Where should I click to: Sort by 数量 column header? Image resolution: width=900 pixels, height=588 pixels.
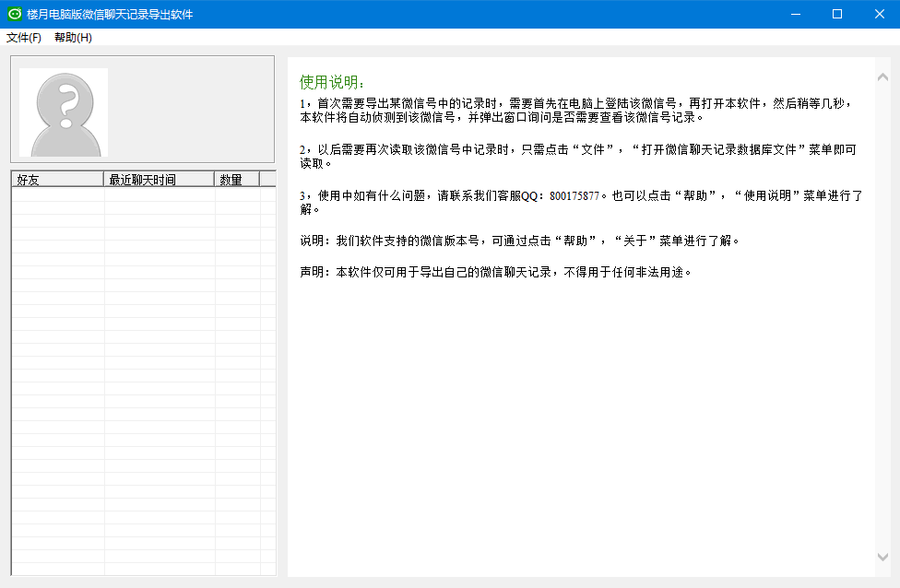pyautogui.click(x=237, y=180)
